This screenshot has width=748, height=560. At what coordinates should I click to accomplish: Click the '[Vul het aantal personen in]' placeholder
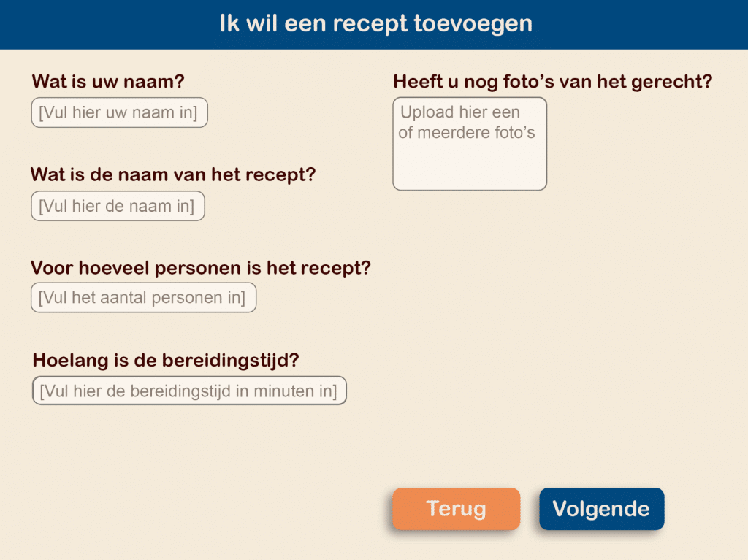pos(142,298)
